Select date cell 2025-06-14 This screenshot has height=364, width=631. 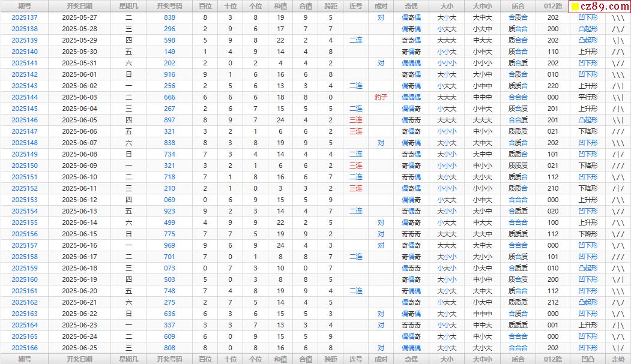point(80,222)
